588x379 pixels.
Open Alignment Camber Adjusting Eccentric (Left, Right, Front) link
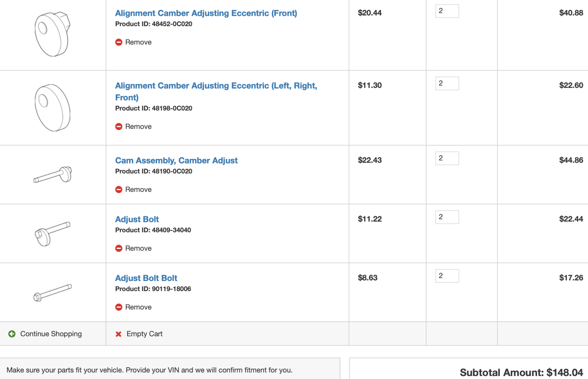(216, 91)
